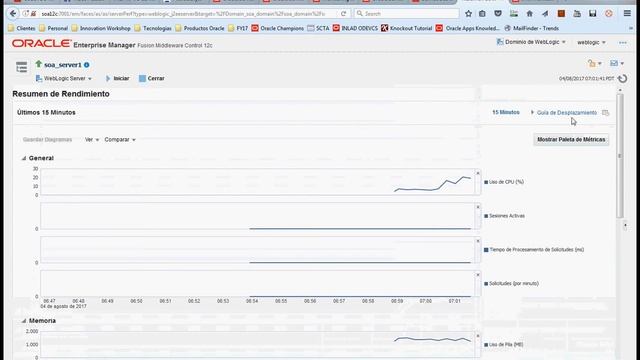The width and height of the screenshot is (640, 360).
Task: Open the favorites icon dropdown
Action: click(595, 63)
